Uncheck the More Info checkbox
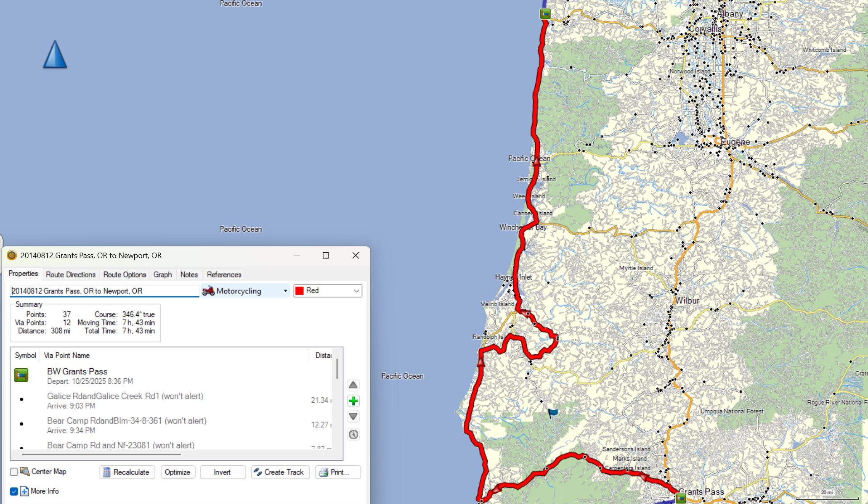 pos(14,491)
